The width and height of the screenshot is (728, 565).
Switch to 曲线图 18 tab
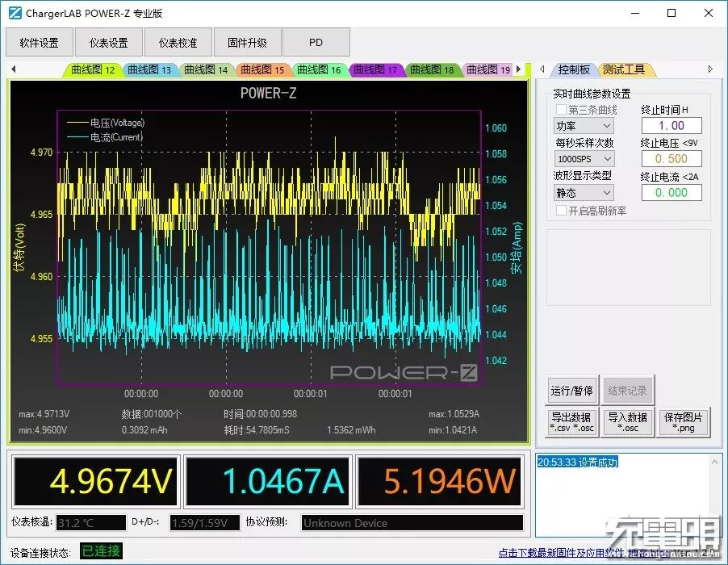point(432,69)
